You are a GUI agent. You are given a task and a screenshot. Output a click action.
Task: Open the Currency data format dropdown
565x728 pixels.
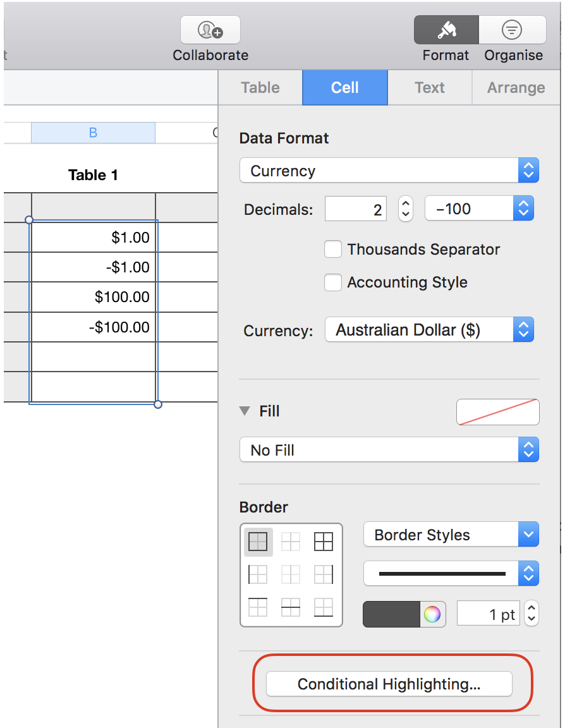coord(389,171)
